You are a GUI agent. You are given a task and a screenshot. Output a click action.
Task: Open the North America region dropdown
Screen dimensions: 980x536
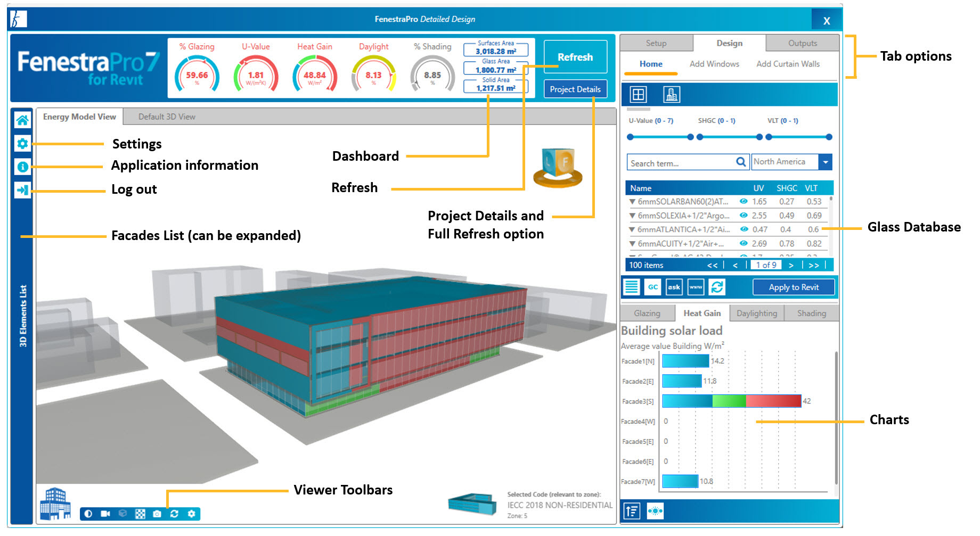(825, 162)
